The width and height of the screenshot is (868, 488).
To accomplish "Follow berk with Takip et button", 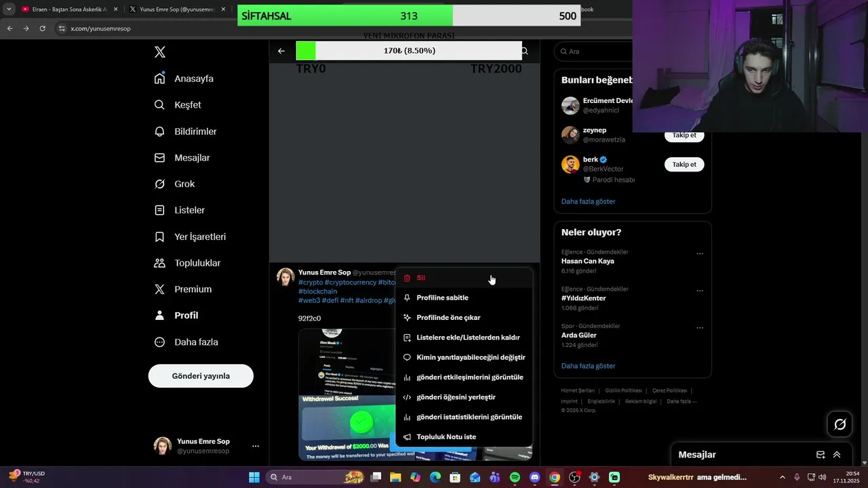I will point(684,165).
